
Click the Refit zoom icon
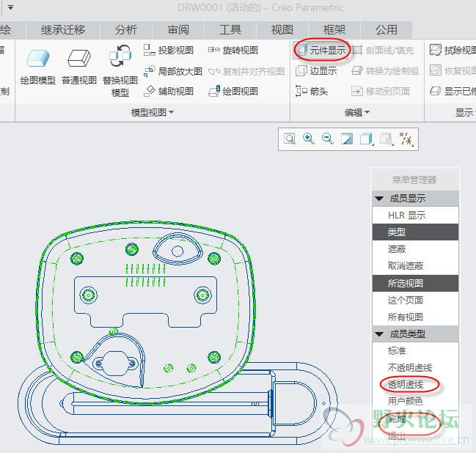289,139
